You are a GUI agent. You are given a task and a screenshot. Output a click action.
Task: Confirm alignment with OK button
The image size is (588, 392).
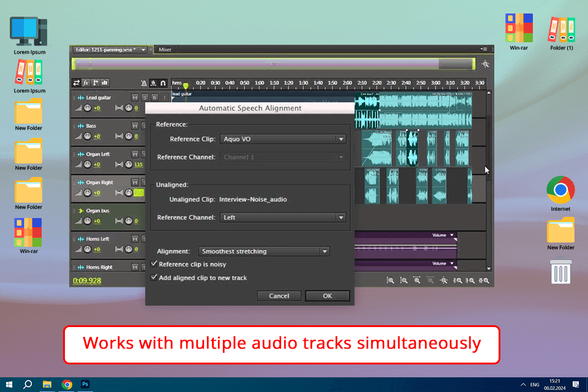(327, 296)
